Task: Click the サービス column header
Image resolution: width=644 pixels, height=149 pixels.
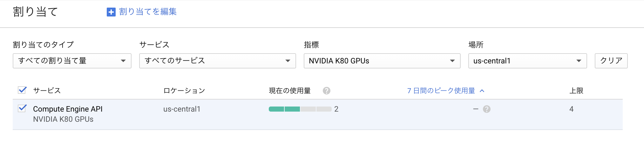Action: 47,91
